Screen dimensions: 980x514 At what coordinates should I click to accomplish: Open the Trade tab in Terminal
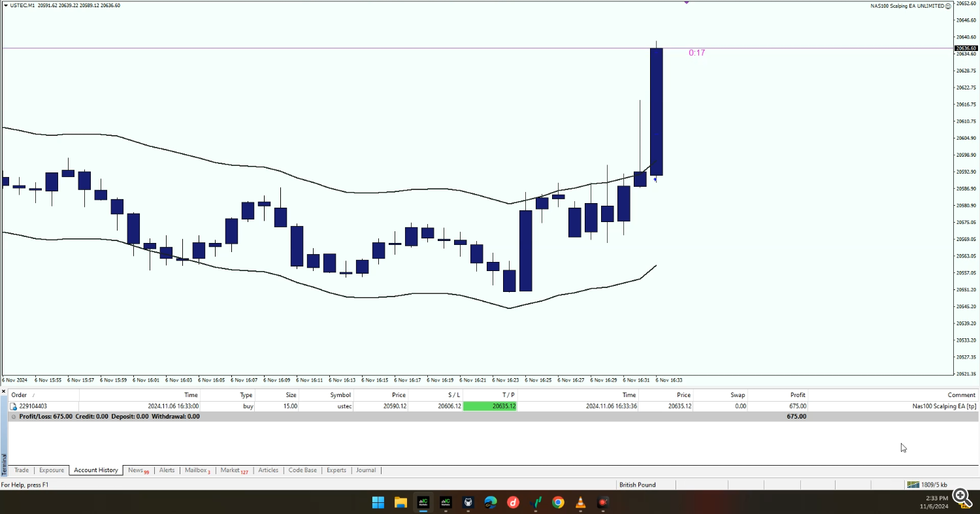[22, 470]
